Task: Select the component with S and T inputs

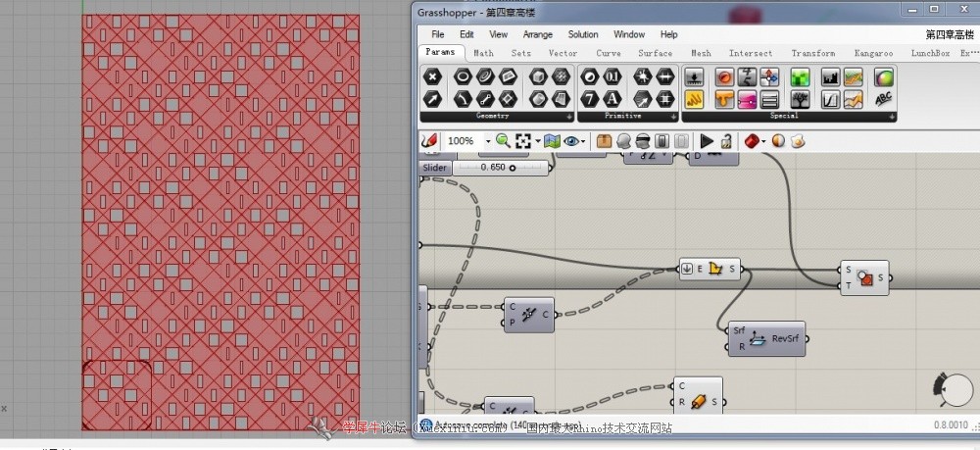Action: (864, 277)
